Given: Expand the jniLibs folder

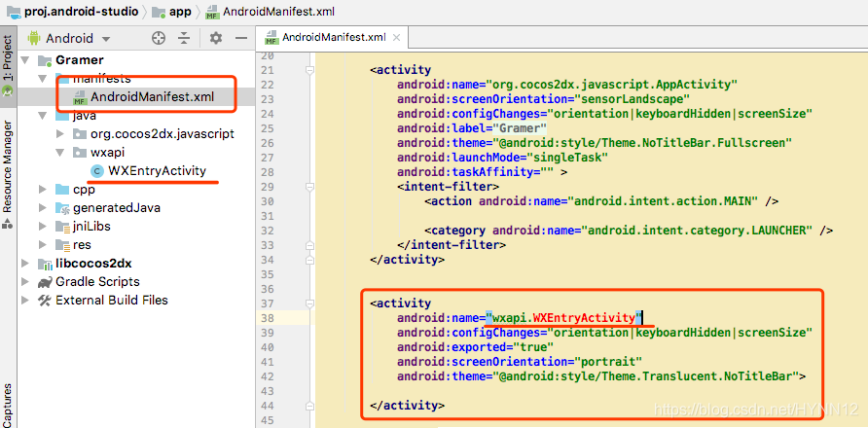Looking at the screenshot, I should [43, 227].
